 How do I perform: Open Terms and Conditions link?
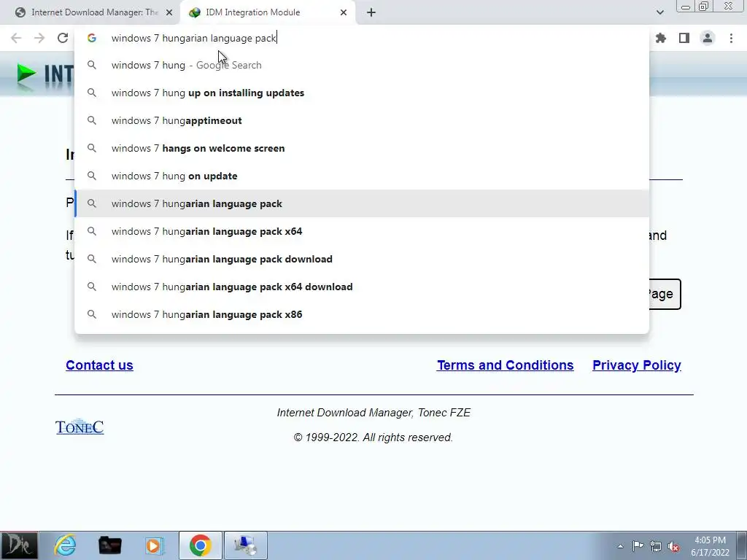[x=505, y=365]
